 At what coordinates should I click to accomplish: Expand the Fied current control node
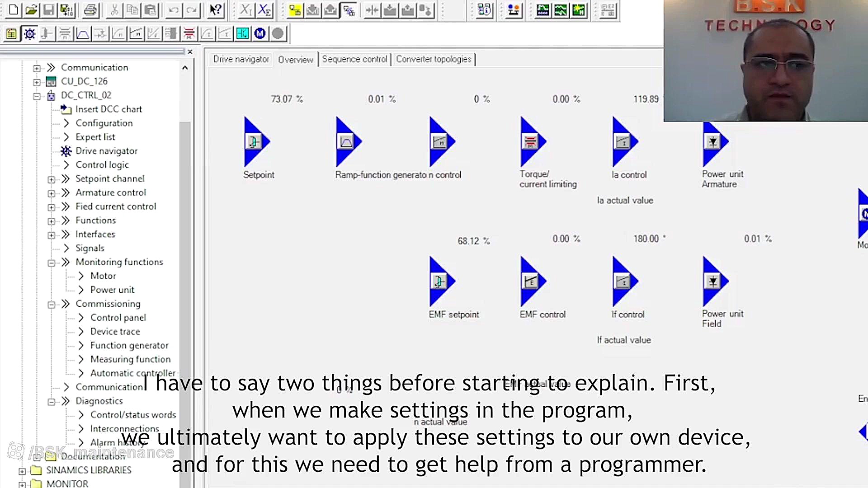[x=51, y=207]
